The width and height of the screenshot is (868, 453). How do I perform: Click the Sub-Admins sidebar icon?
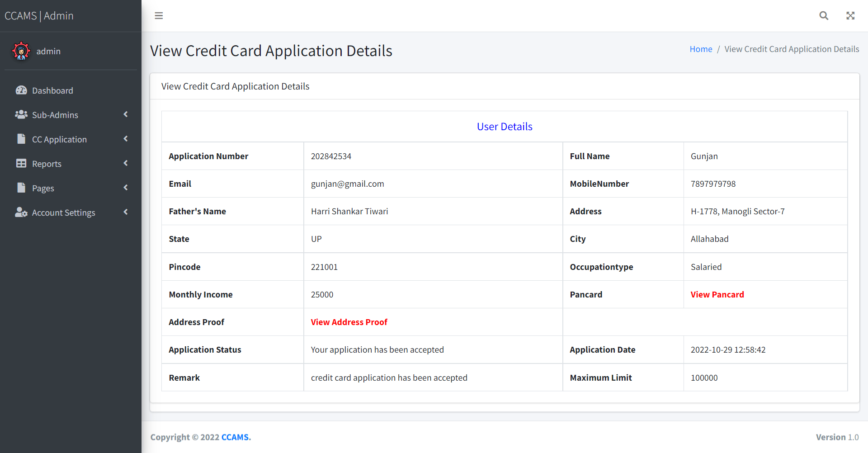click(21, 114)
